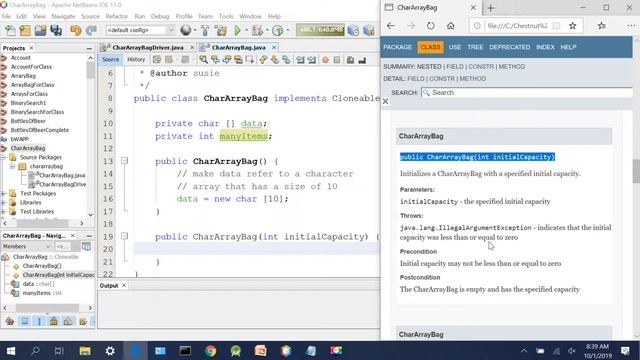Image resolution: width=640 pixels, height=360 pixels.
Task: Select manyItems field in Navigator
Action: [x=37, y=293]
